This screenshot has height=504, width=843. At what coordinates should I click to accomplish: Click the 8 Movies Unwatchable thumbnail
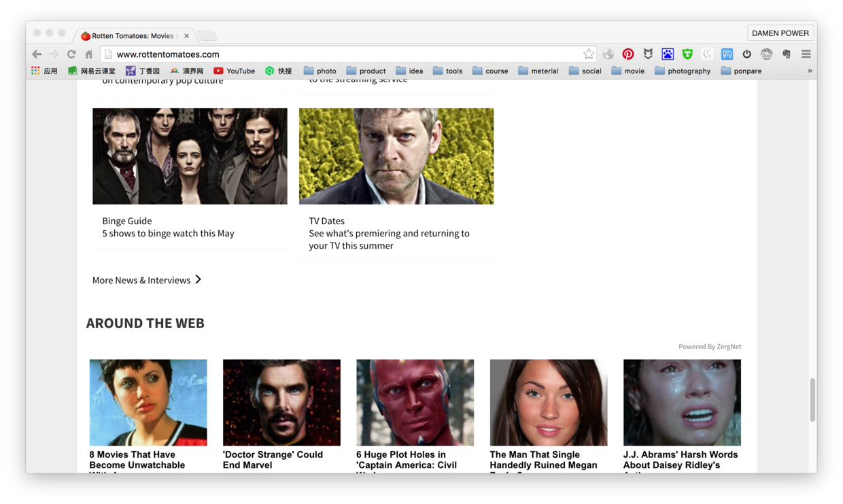tap(148, 403)
